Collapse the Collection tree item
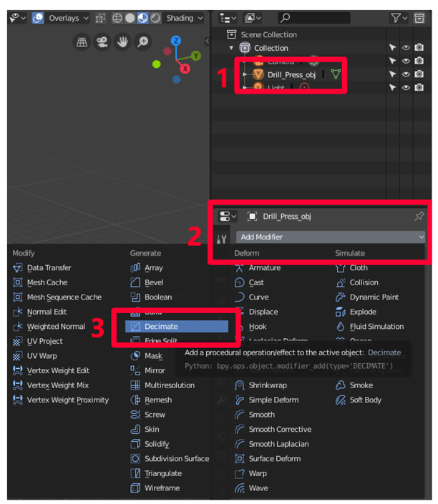438x504 pixels. (x=231, y=48)
